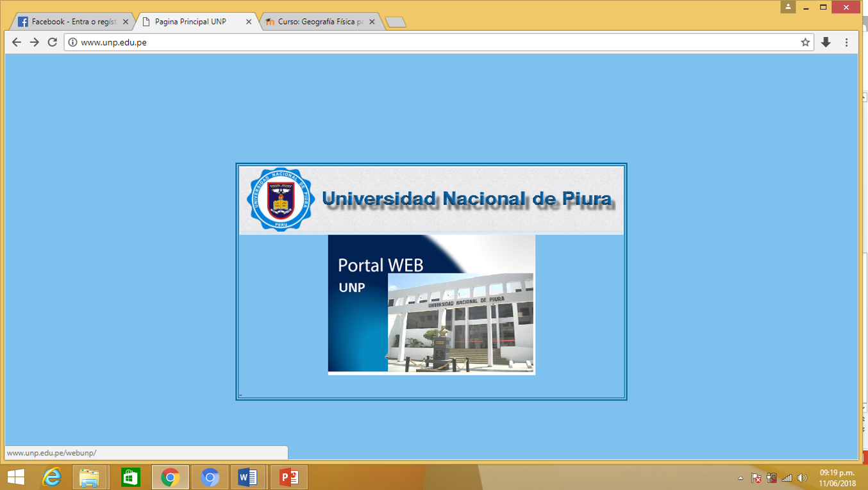Open Chrome's customize menu via three-dot icon

(x=847, y=42)
